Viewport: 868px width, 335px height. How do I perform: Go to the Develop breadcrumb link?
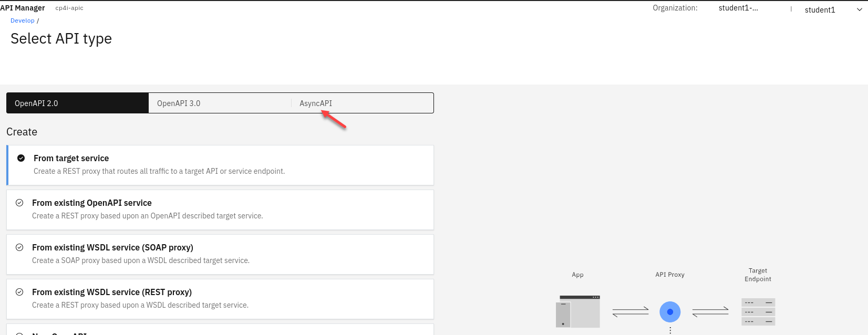pos(23,20)
